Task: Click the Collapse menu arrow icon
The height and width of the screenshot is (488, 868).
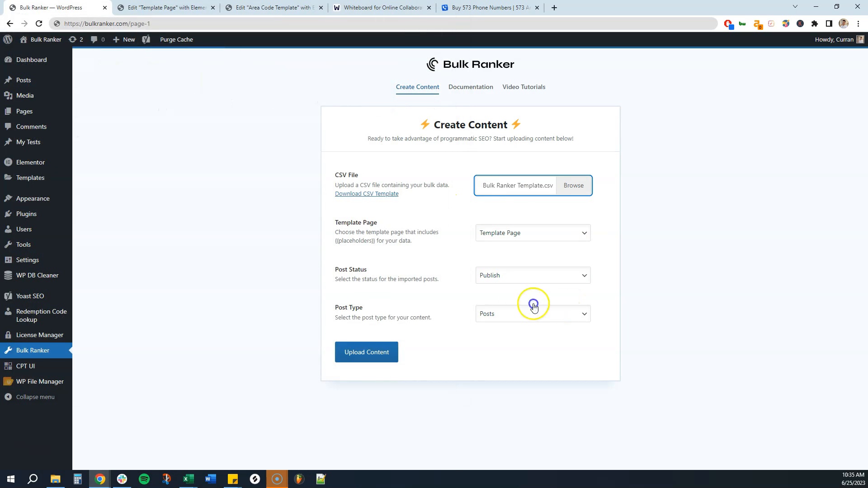Action: (8, 397)
